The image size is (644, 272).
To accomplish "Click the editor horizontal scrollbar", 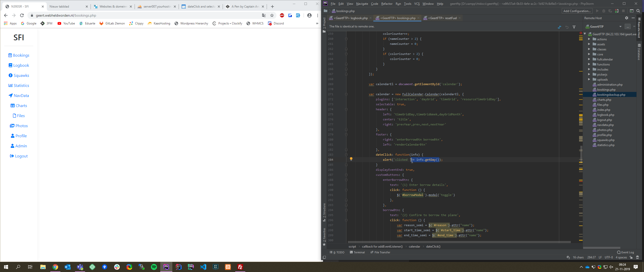I will tap(459, 242).
